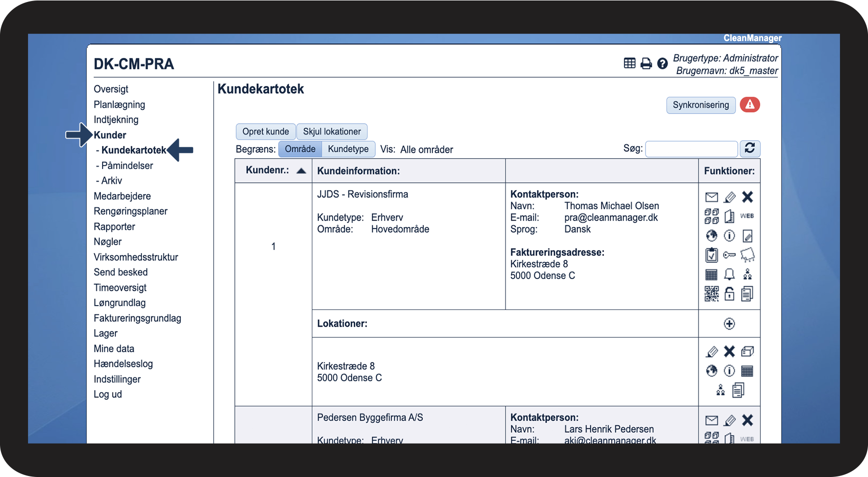This screenshot has height=477, width=868.
Task: Open Arkiv submenu item
Action: pos(112,181)
